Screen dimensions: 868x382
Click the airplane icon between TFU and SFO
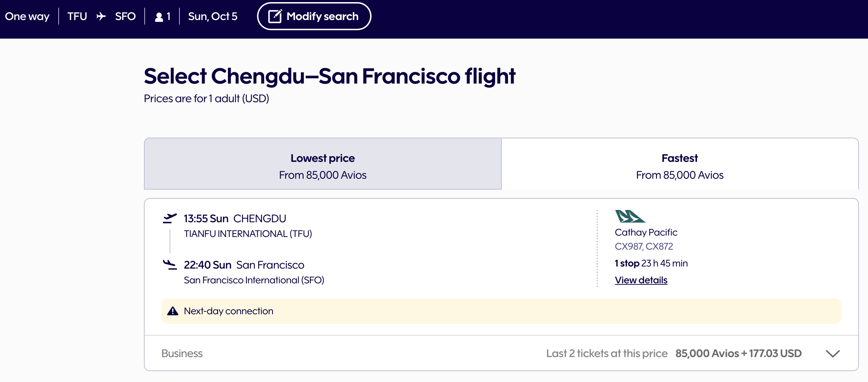tap(101, 17)
